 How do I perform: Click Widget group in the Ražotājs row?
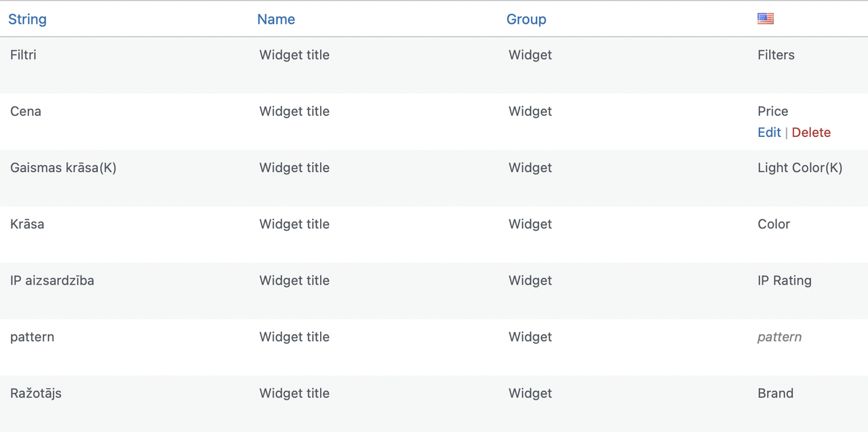(x=530, y=393)
